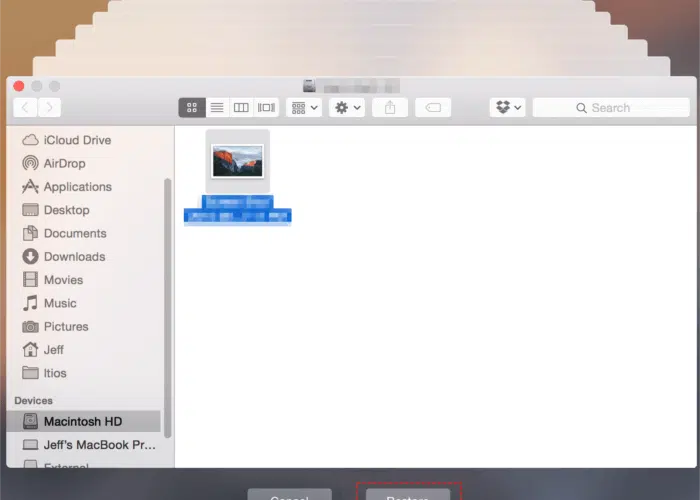This screenshot has width=700, height=500.
Task: Open AirDrop from the sidebar
Action: coord(64,163)
